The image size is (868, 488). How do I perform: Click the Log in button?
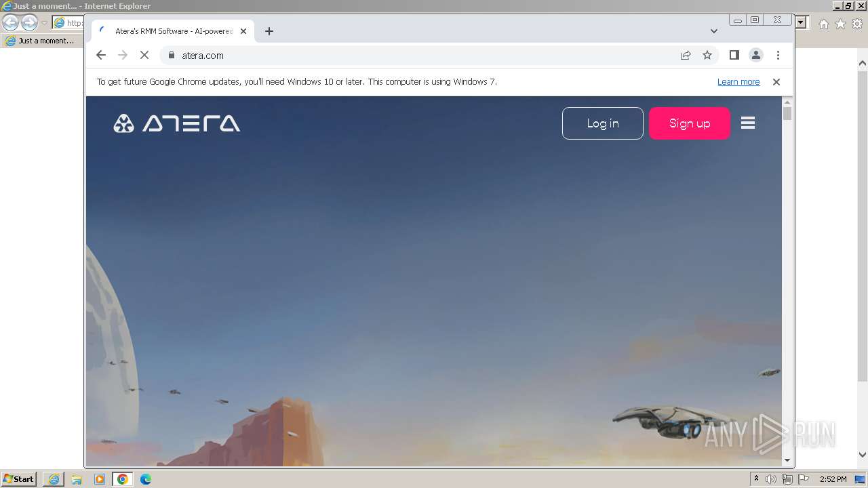point(603,123)
